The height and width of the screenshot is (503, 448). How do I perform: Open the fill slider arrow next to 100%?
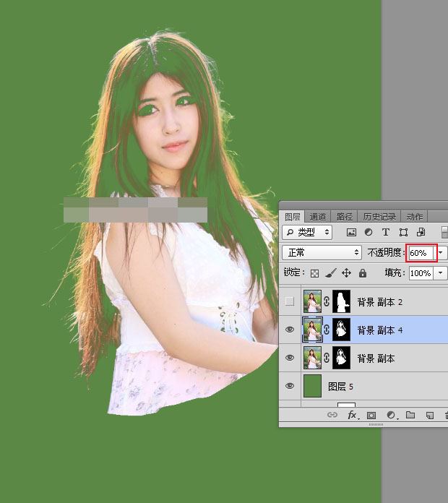[x=441, y=273]
